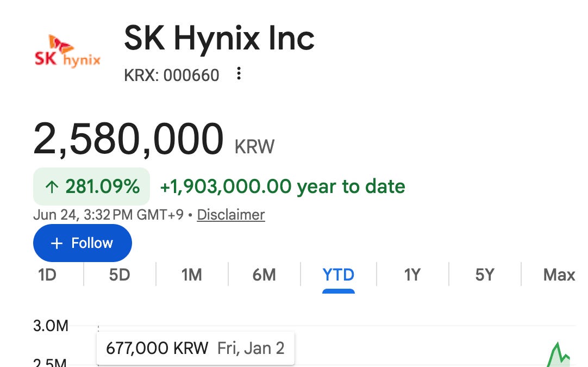Click the SK Hynix Inc title
The height and width of the screenshot is (367, 588).
click(220, 38)
